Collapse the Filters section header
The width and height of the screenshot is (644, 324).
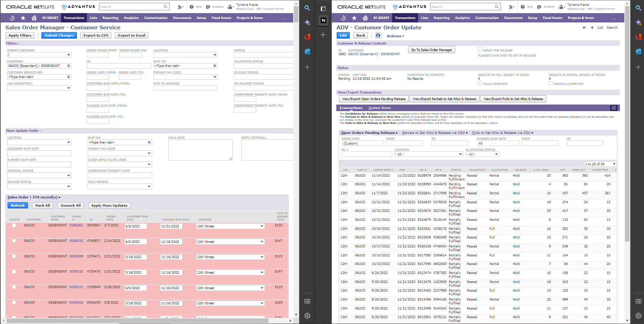13,43
